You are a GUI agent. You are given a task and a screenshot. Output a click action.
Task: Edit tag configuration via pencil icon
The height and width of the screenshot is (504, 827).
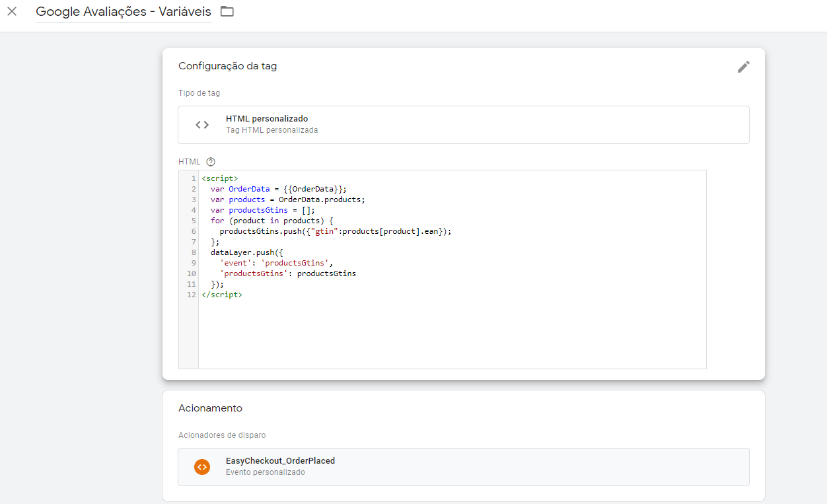coord(744,67)
